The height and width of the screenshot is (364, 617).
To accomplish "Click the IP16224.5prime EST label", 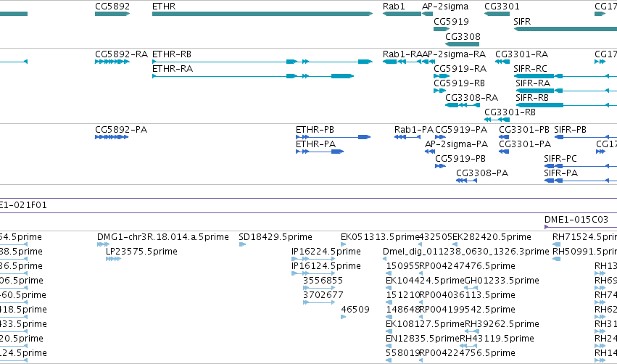I will (326, 252).
